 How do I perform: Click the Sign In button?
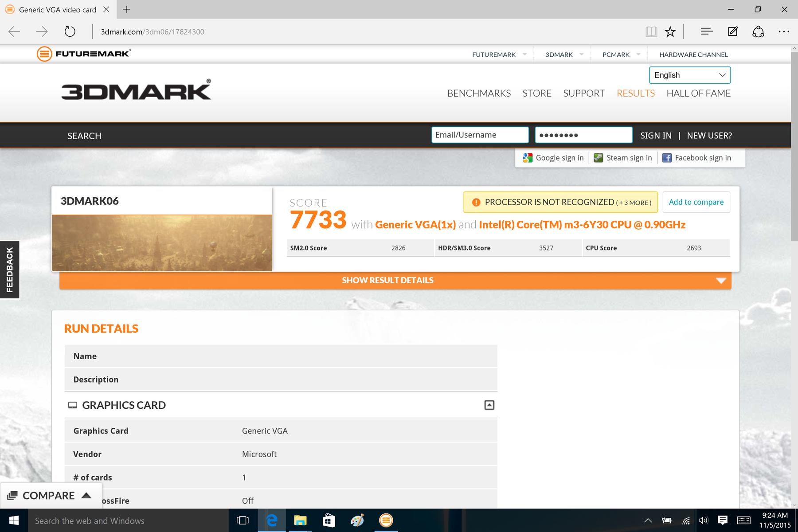[x=656, y=135]
